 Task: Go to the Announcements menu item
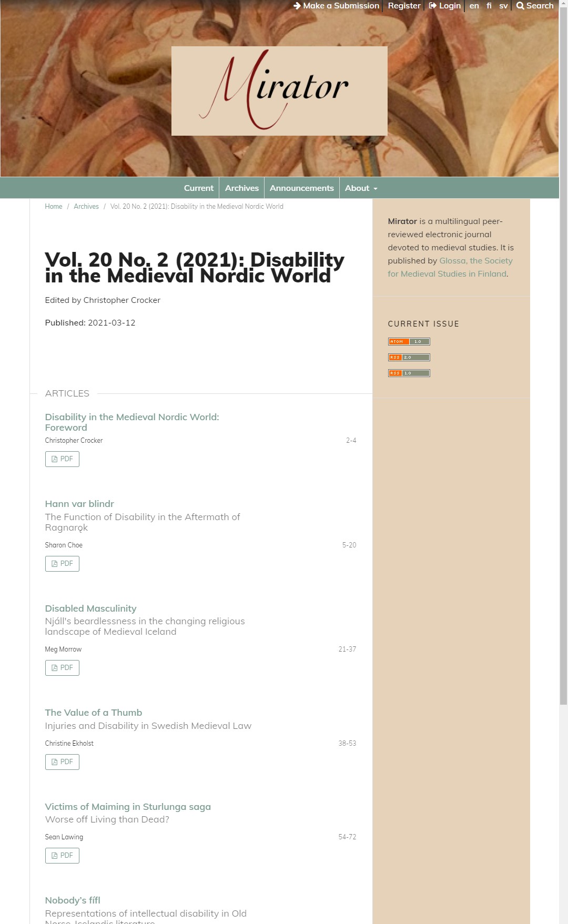coord(301,188)
